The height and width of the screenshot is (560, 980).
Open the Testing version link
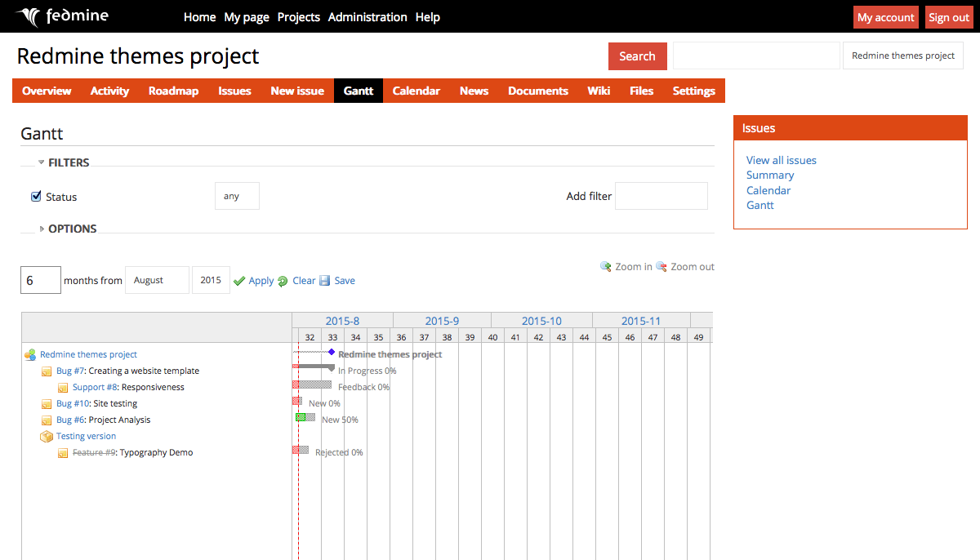click(87, 436)
